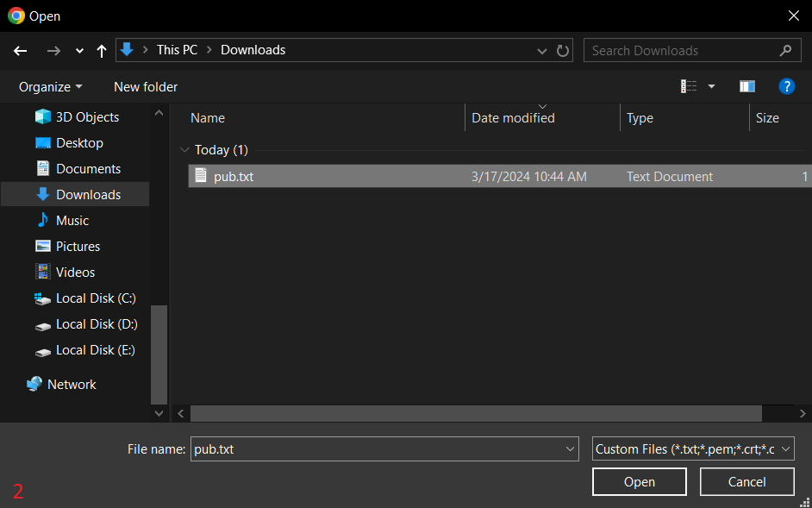812x508 pixels.
Task: Click Downloads in the address path
Action: 253,50
